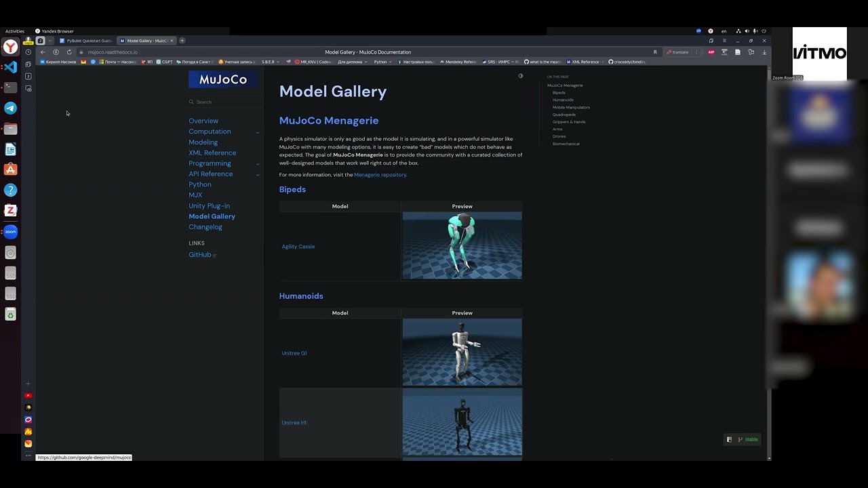The image size is (868, 488).
Task: Open the CGPT bookmark
Action: (x=165, y=62)
